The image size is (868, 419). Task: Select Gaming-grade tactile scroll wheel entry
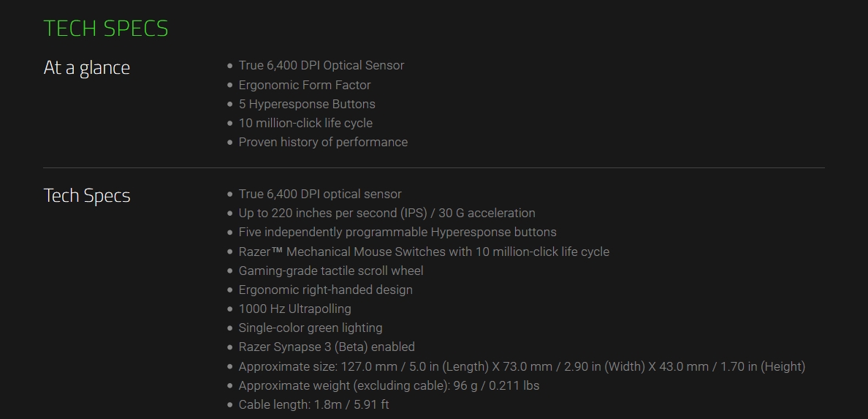point(330,271)
